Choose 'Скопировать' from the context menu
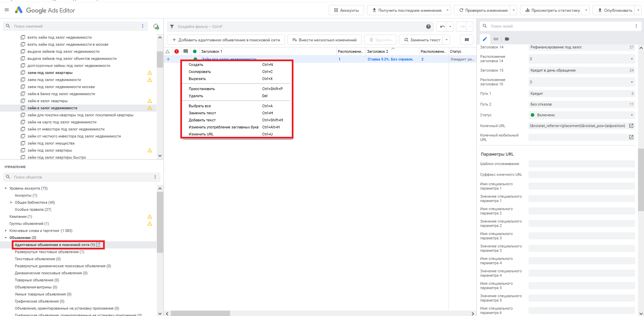Image resolution: width=644 pixels, height=316 pixels. 200,72
